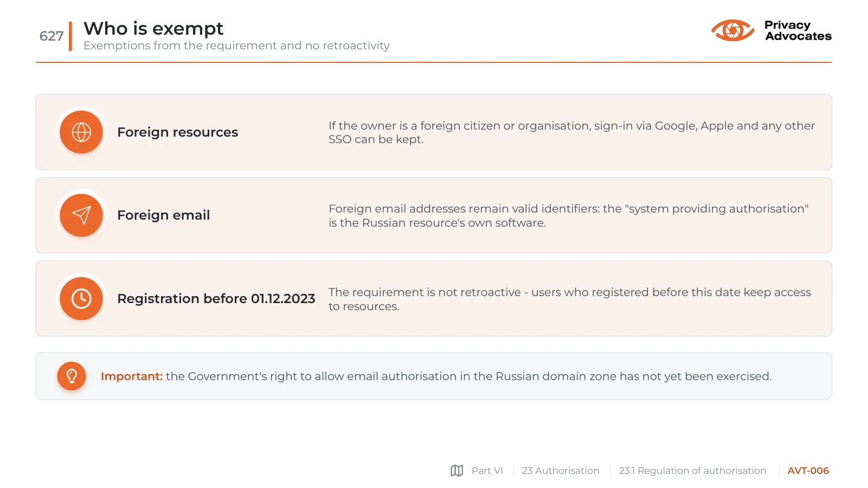Click the orange 'Important:' label
This screenshot has width=868, height=488.
click(132, 376)
